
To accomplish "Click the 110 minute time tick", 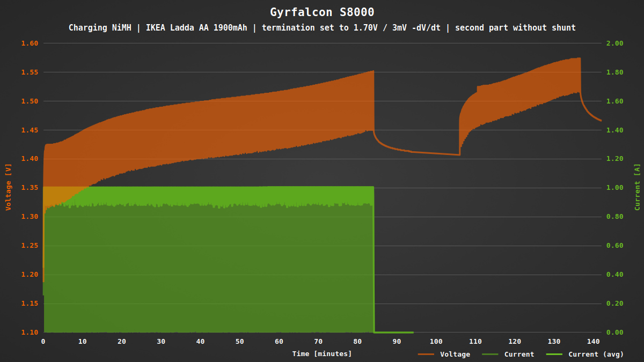I will [x=475, y=342].
